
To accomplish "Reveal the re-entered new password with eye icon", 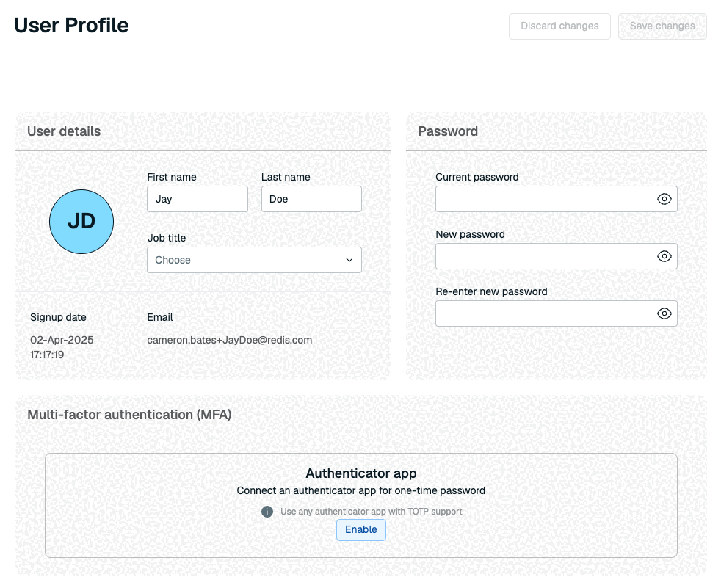I will coord(664,313).
